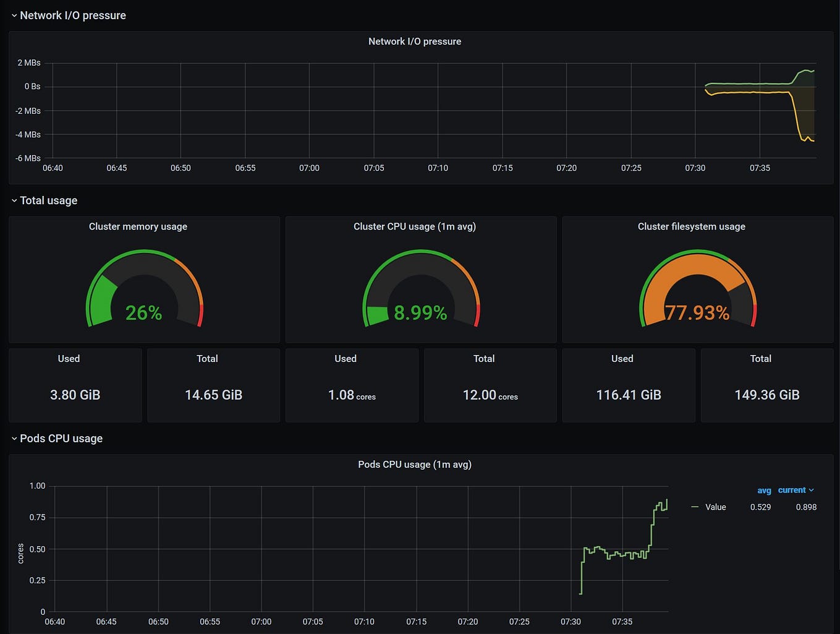840x634 pixels.
Task: Click the green Value legend color line
Action: pyautogui.click(x=695, y=507)
